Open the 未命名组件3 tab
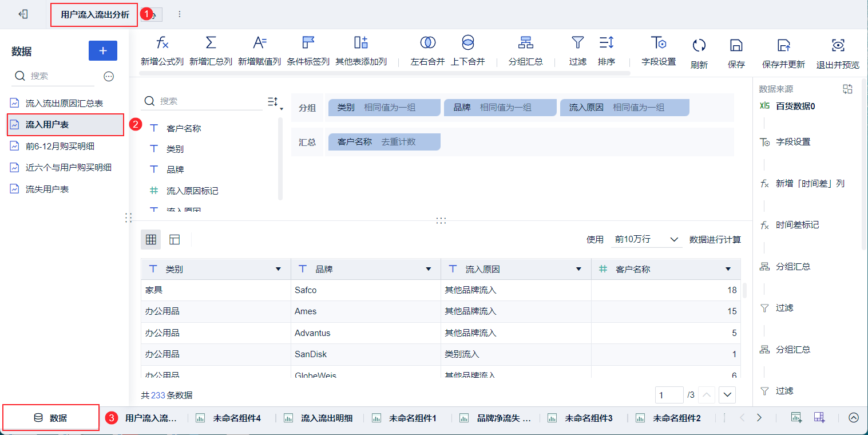The height and width of the screenshot is (435, 868). tap(581, 418)
